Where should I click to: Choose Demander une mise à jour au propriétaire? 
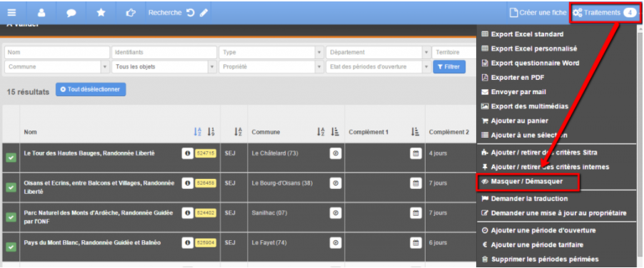[x=558, y=213]
